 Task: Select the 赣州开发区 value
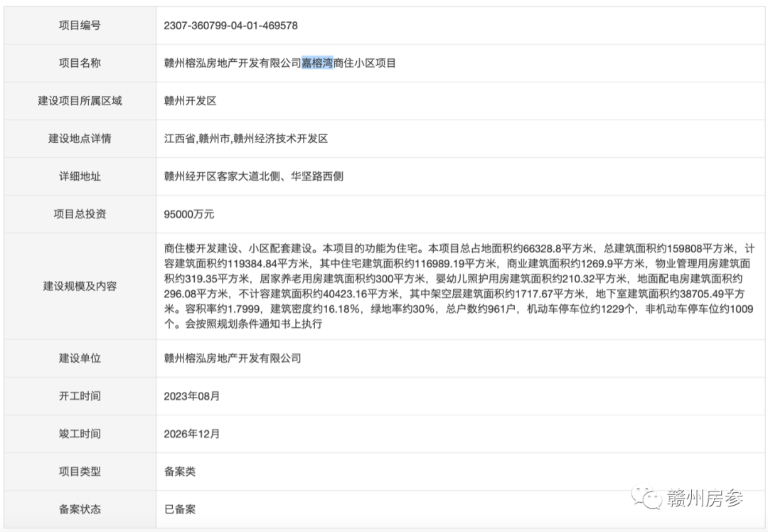[x=190, y=101]
